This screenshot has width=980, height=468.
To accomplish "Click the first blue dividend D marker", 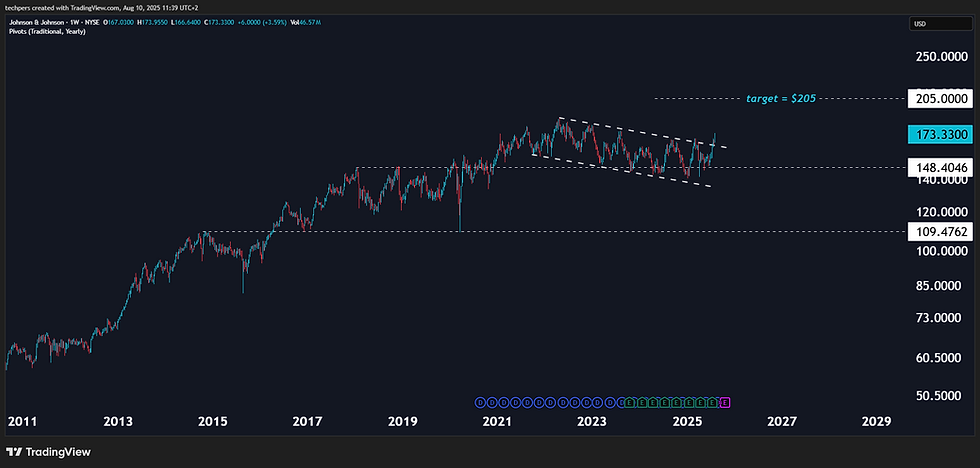I will [x=480, y=402].
